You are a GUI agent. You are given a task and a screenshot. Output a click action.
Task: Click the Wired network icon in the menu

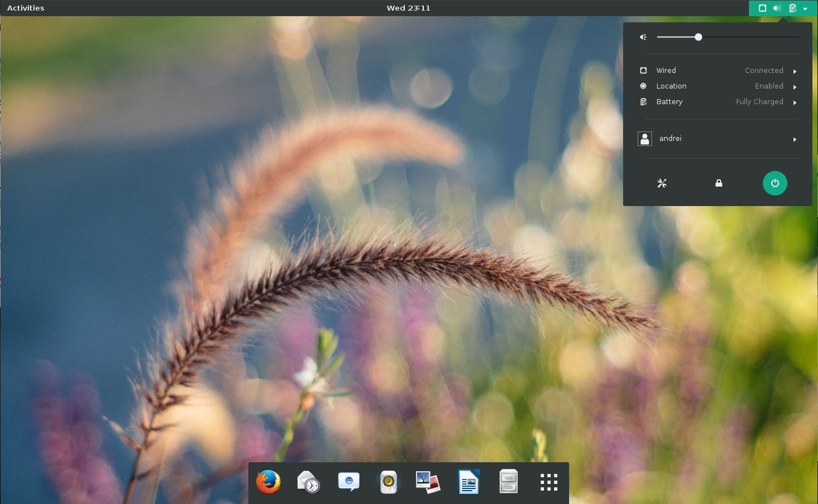(643, 71)
